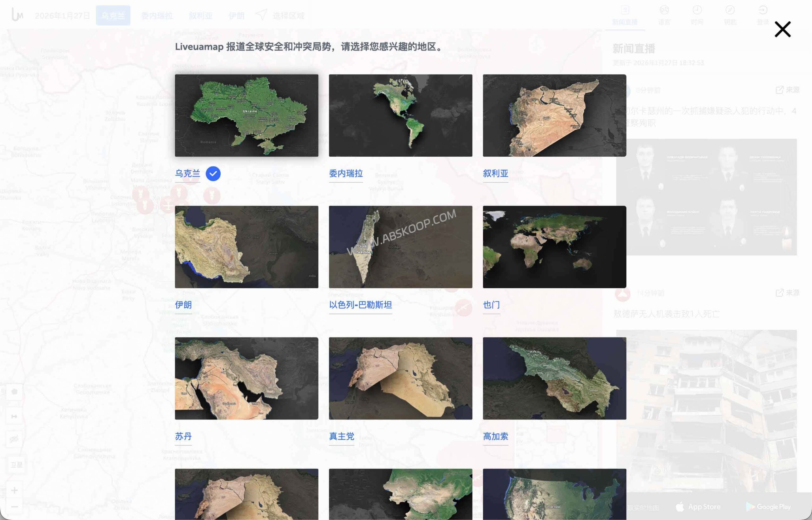
Task: Click the arrow jump icon on left map sidebar
Action: [x=14, y=416]
